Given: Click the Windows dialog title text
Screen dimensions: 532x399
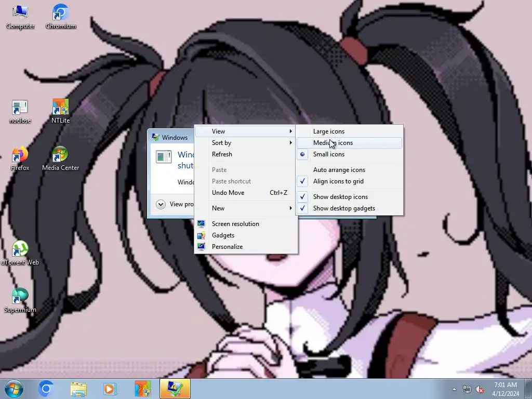Looking at the screenshot, I should pyautogui.click(x=175, y=137).
